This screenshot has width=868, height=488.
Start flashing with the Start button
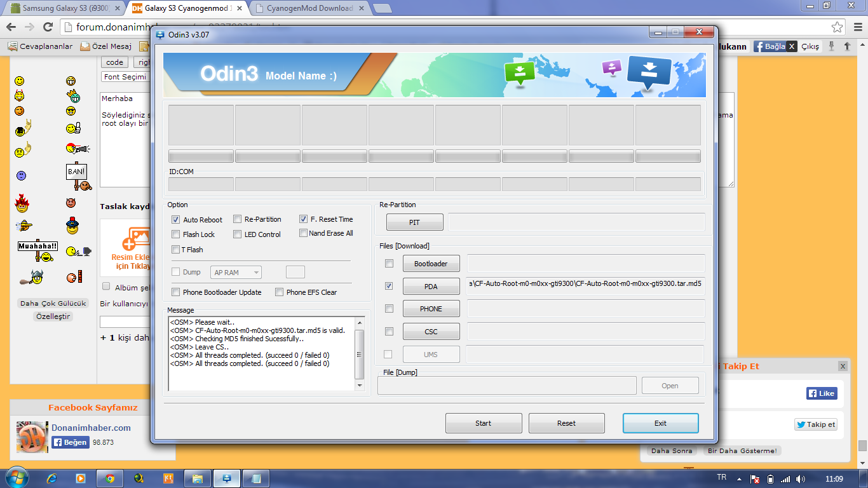click(x=484, y=423)
